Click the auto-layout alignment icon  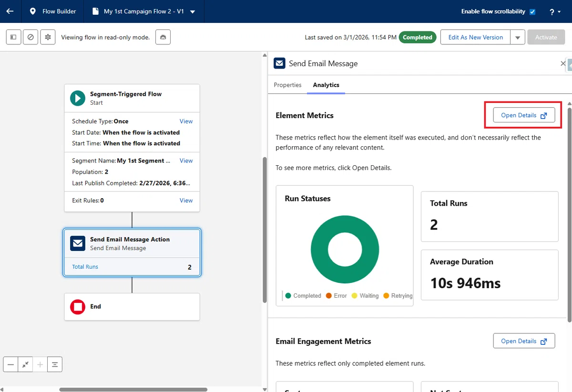55,364
